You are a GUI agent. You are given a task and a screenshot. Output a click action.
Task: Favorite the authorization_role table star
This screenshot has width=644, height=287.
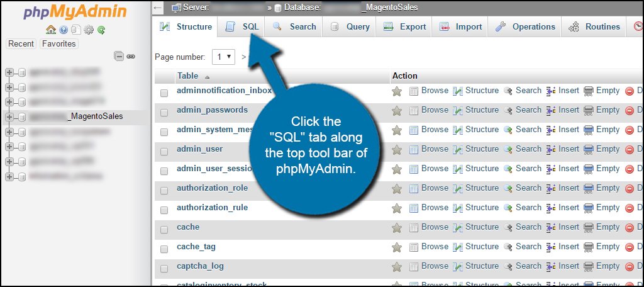[x=397, y=189]
